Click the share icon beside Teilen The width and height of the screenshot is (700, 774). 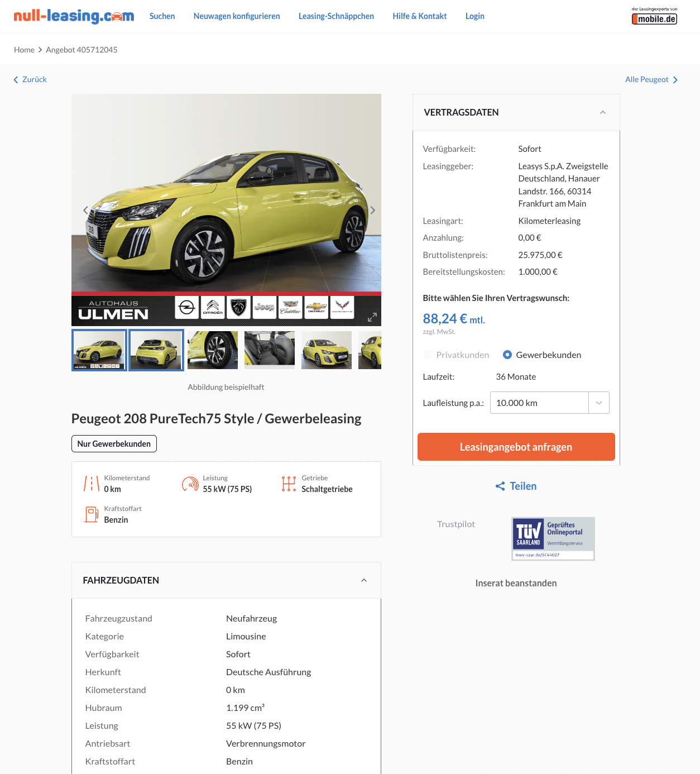point(500,486)
